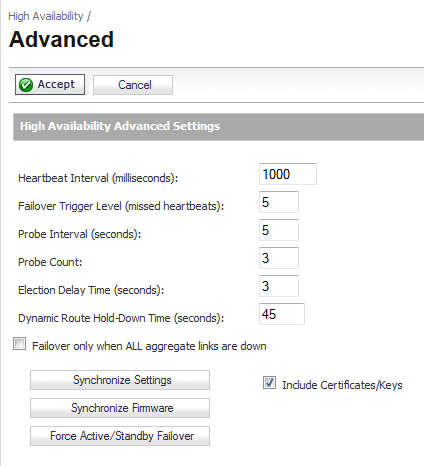Start Synchronize Firmware
The image size is (424, 466).
[x=120, y=408]
